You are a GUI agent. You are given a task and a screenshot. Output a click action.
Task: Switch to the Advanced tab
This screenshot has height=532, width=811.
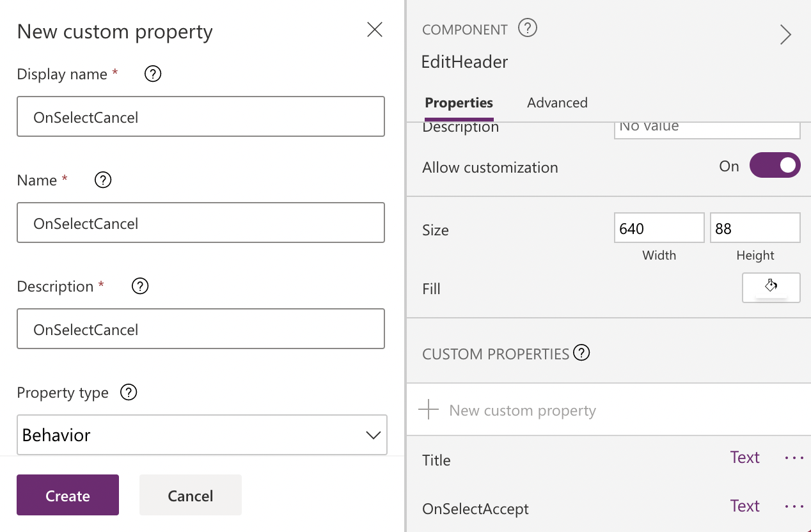point(557,103)
